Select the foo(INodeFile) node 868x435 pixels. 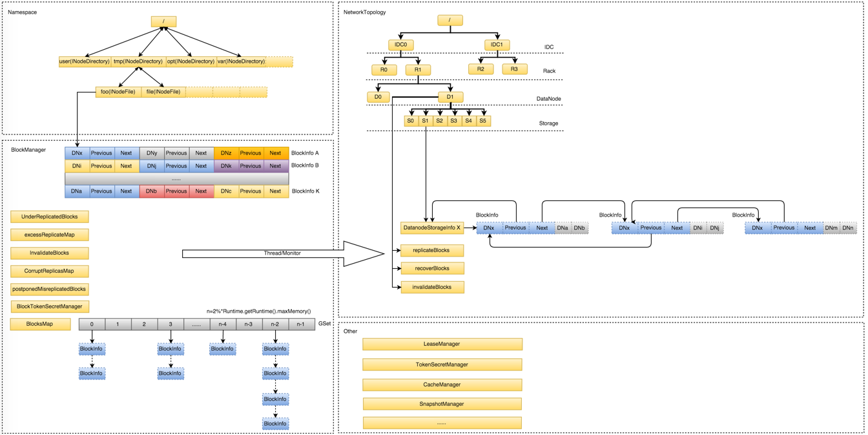(x=118, y=92)
